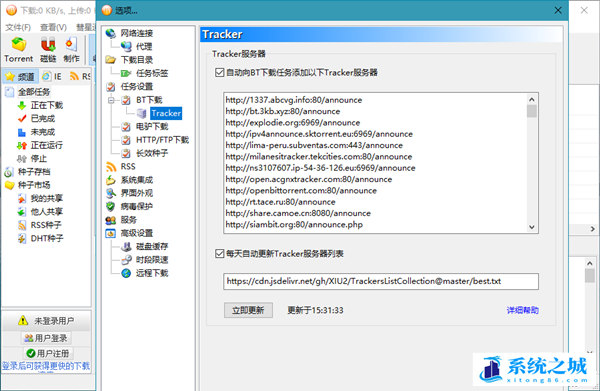Switch to the IE tab in main window
This screenshot has height=391, width=600.
click(x=52, y=77)
